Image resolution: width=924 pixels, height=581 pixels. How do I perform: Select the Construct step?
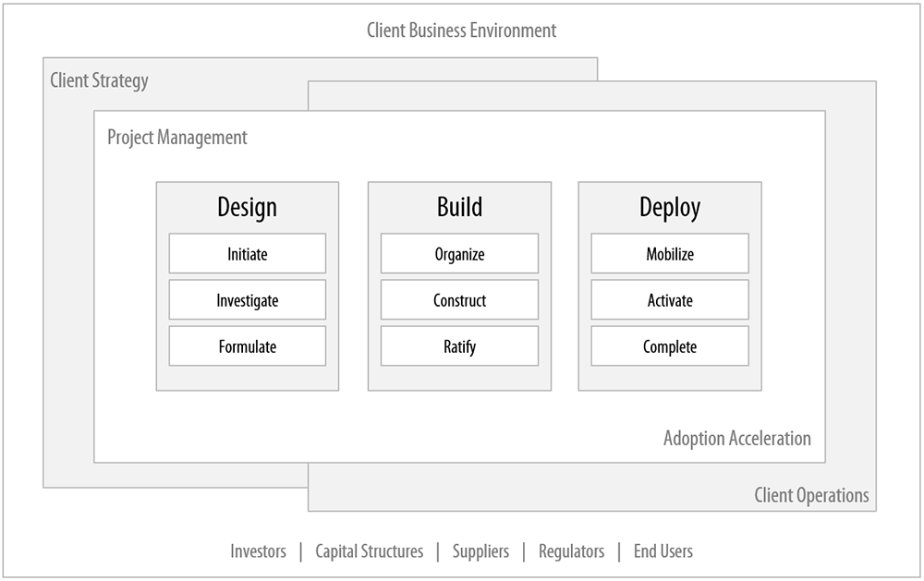[x=458, y=299]
